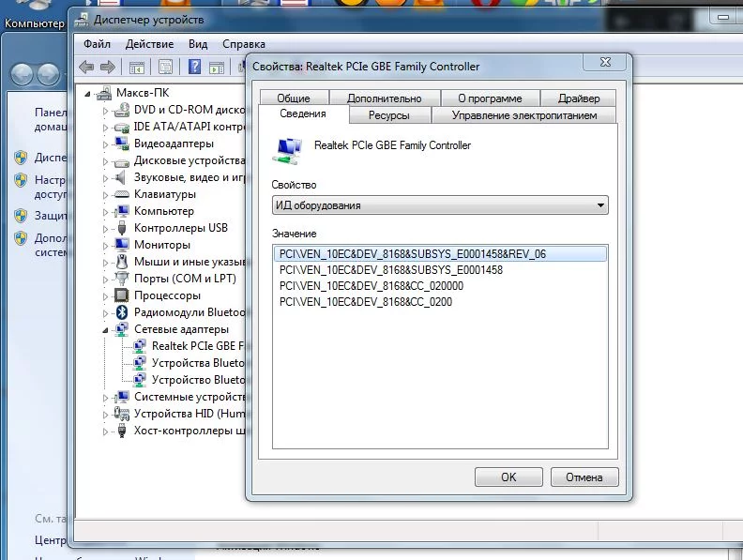
Task: Click the Клавиатуры keyboard icon
Action: click(121, 194)
